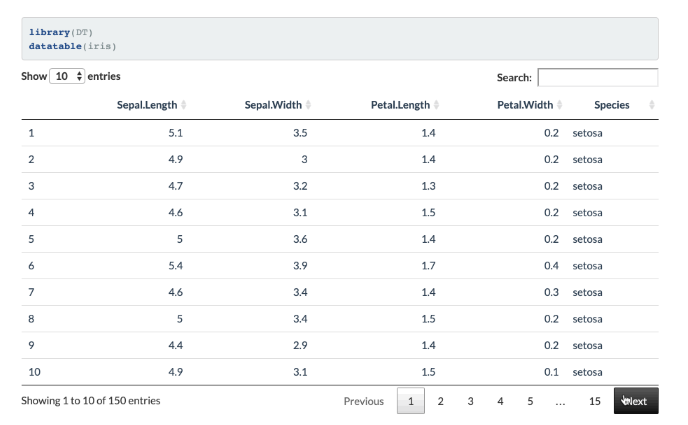The height and width of the screenshot is (425, 688).
Task: Open page 3 of the table
Action: [470, 401]
